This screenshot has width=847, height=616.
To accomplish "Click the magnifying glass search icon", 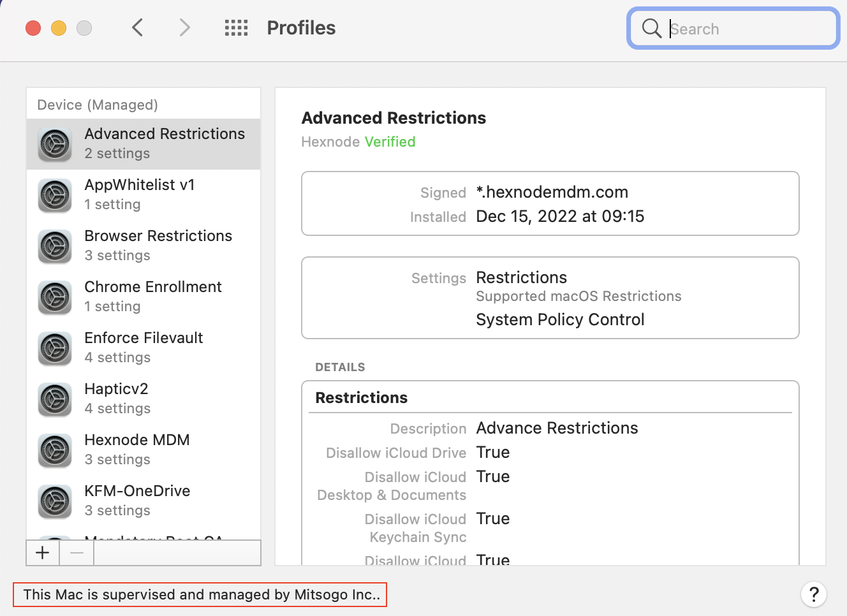I will coord(651,28).
